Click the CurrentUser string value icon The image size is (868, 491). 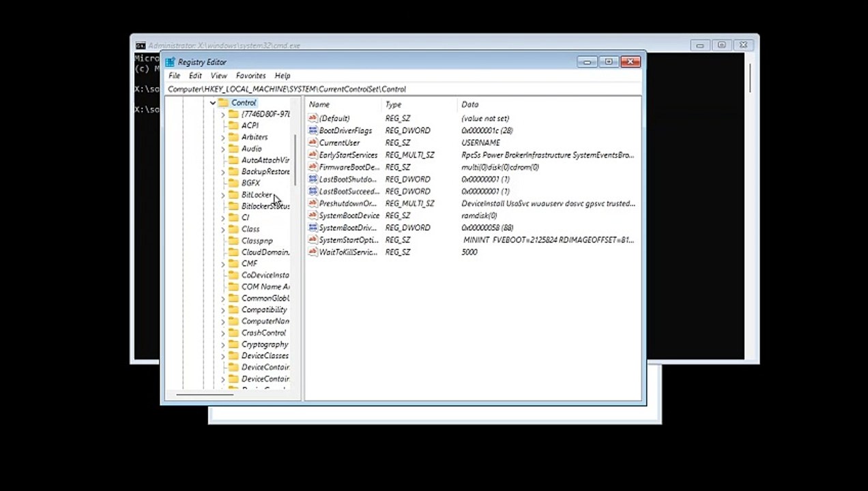[313, 143]
